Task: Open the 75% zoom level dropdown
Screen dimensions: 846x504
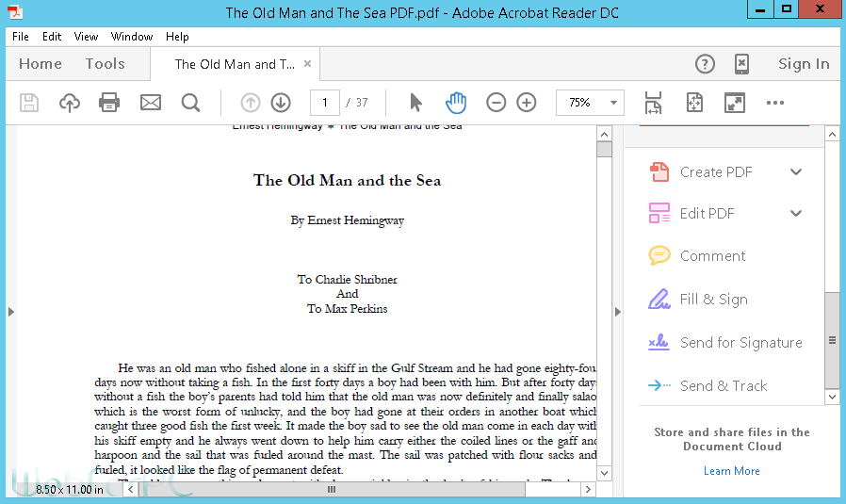Action: pyautogui.click(x=613, y=103)
